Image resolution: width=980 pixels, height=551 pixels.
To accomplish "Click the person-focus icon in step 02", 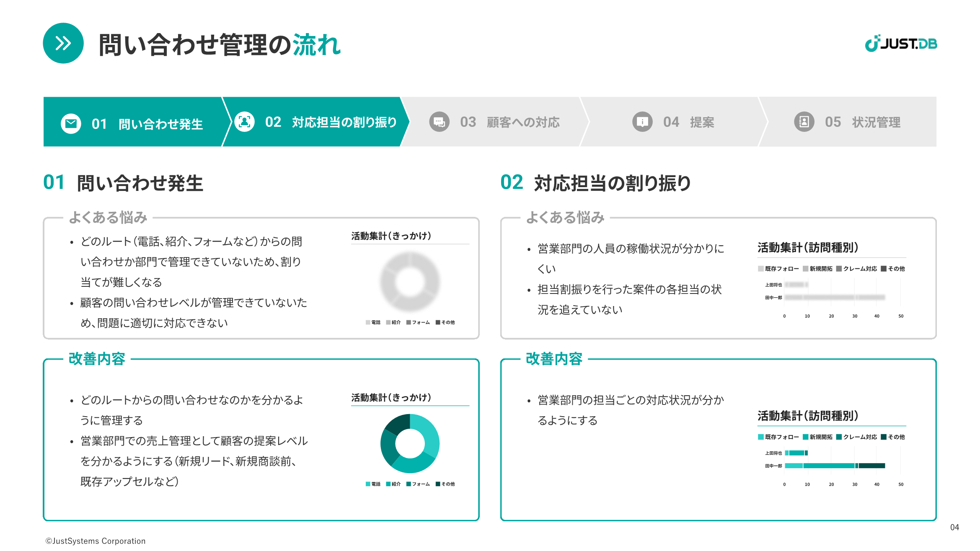I will (244, 122).
